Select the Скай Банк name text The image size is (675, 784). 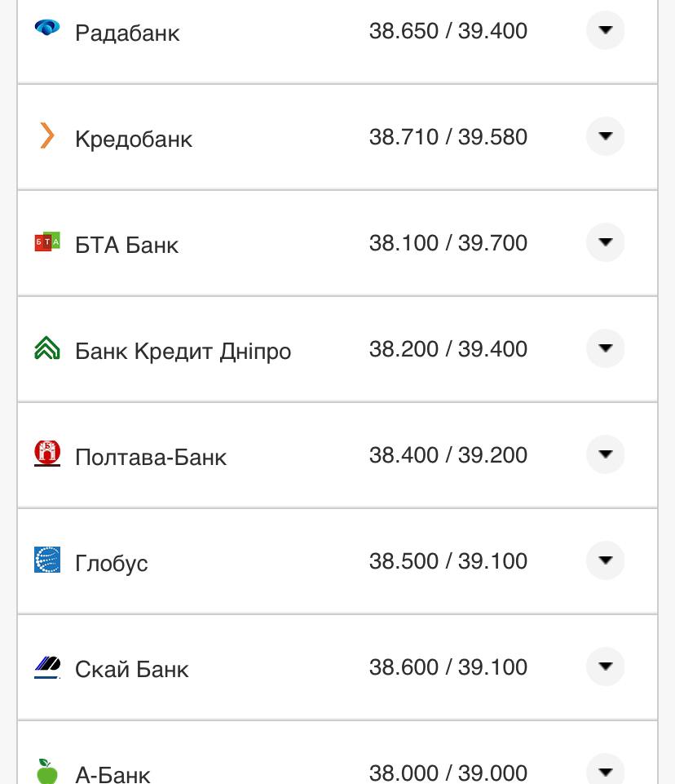pos(132,670)
